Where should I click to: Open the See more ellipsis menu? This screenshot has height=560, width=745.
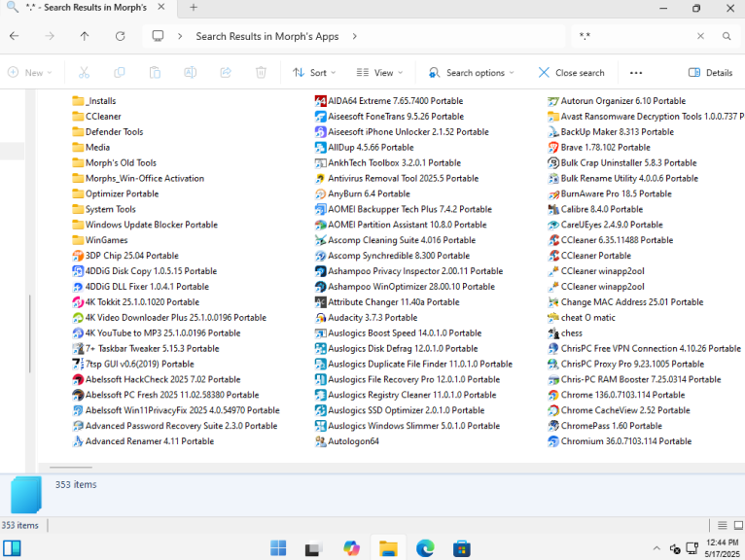(x=636, y=73)
